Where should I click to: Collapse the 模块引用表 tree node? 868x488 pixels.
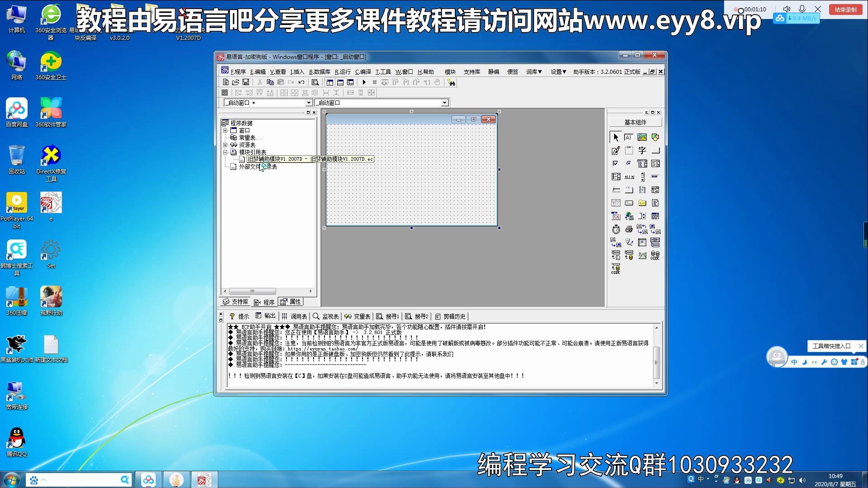[225, 152]
